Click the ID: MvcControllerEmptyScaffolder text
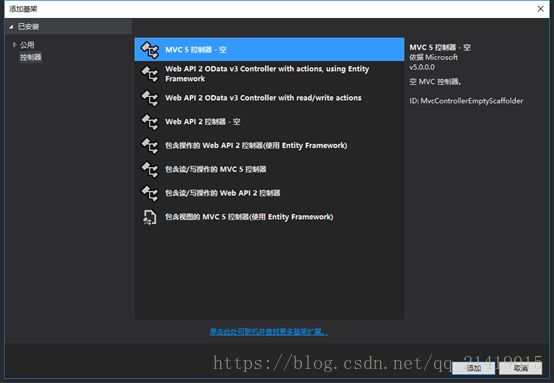554x383 pixels. coord(466,101)
